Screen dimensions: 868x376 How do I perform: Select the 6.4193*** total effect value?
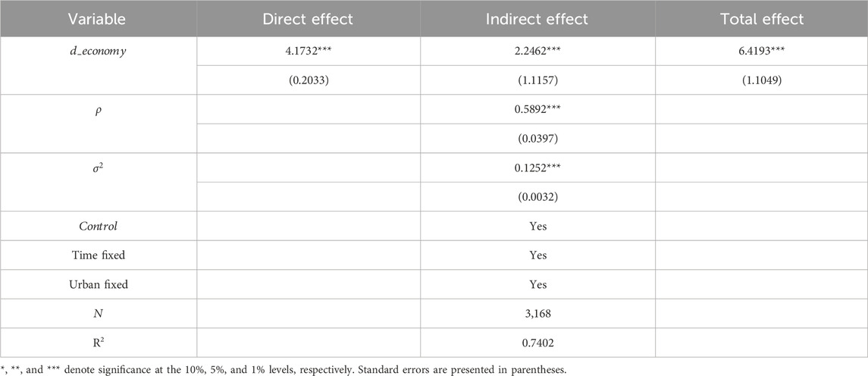coord(760,52)
